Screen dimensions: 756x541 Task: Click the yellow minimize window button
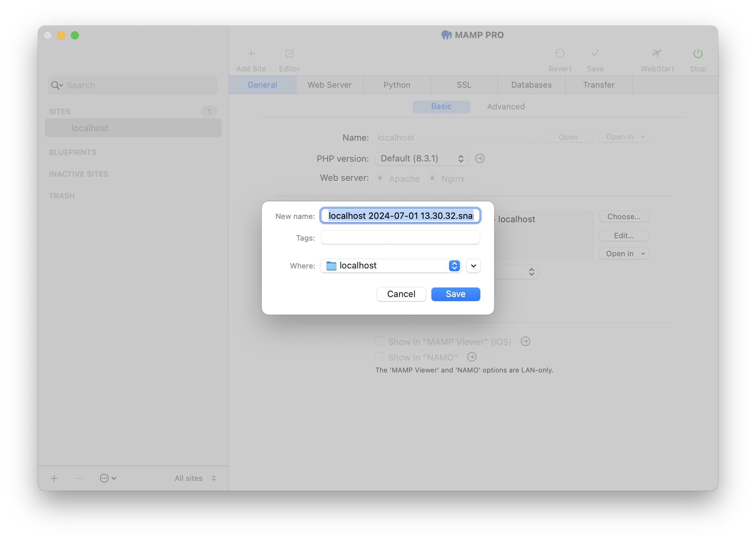61,35
